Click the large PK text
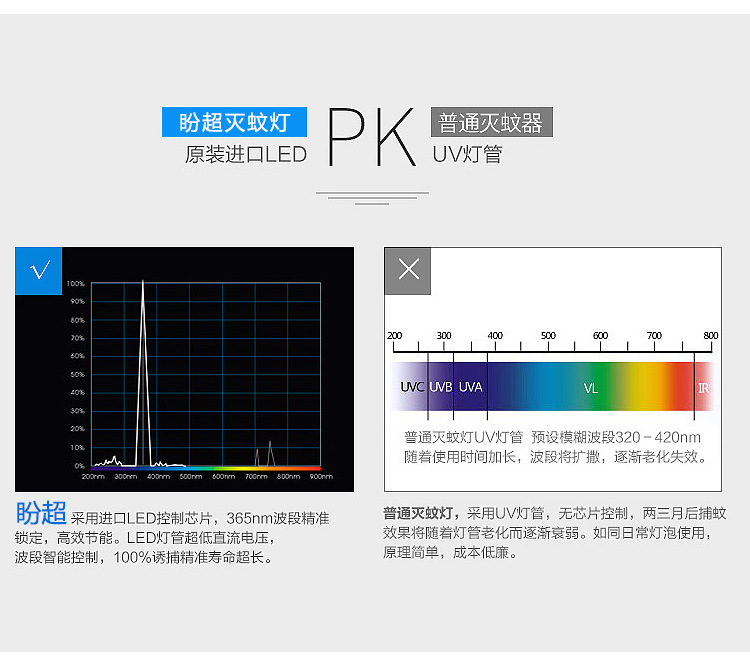750x660 pixels. (371, 136)
